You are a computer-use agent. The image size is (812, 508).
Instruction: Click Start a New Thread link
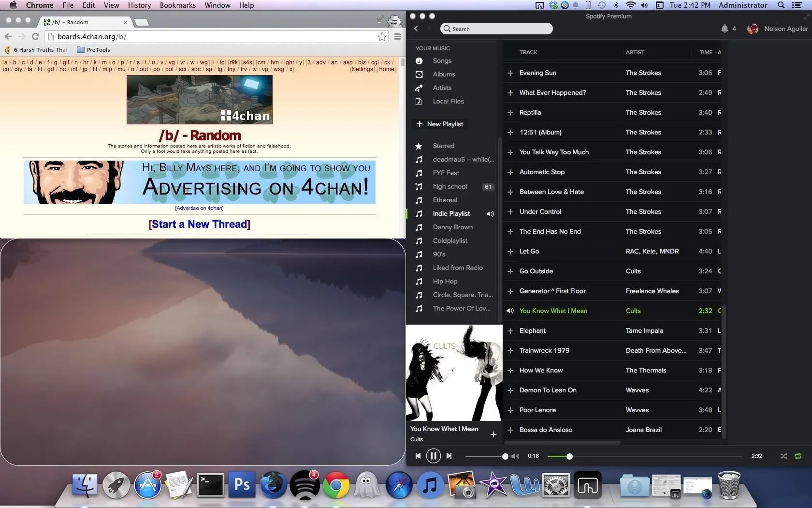click(x=199, y=224)
